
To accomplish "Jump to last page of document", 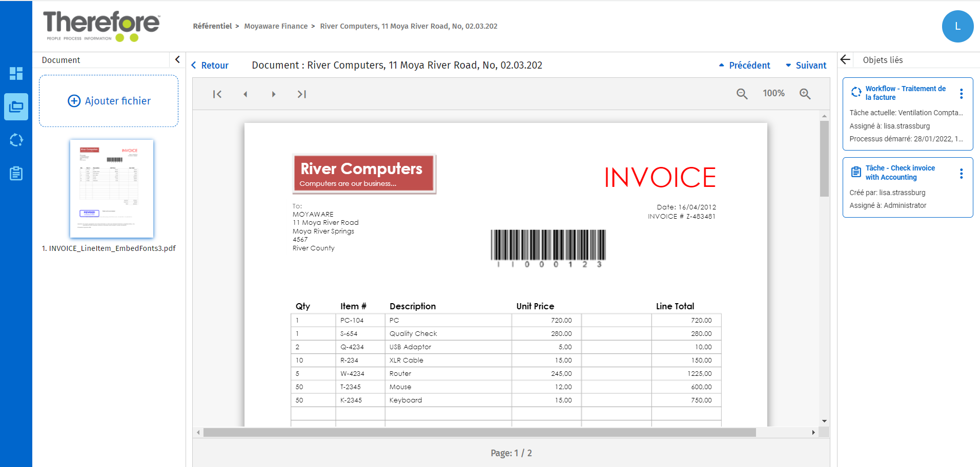I will click(302, 94).
